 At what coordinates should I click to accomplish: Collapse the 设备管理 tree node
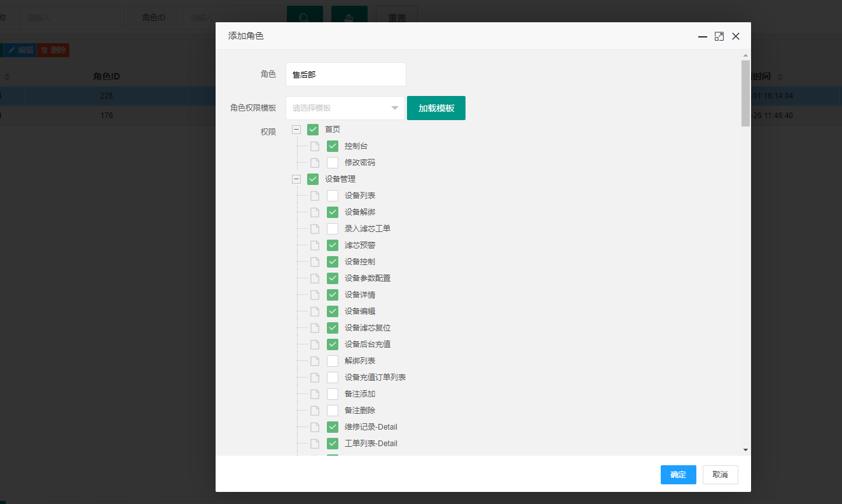pyautogui.click(x=296, y=179)
